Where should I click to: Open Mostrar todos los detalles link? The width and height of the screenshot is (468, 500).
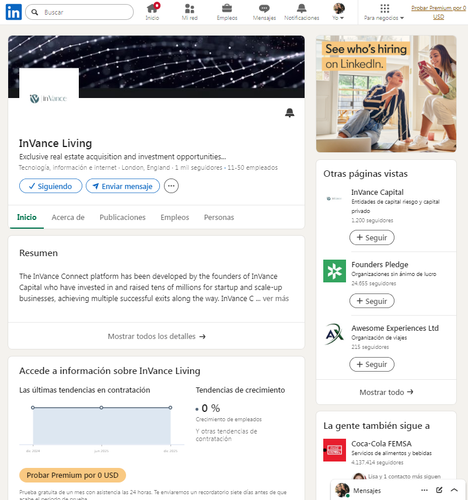pos(156,336)
